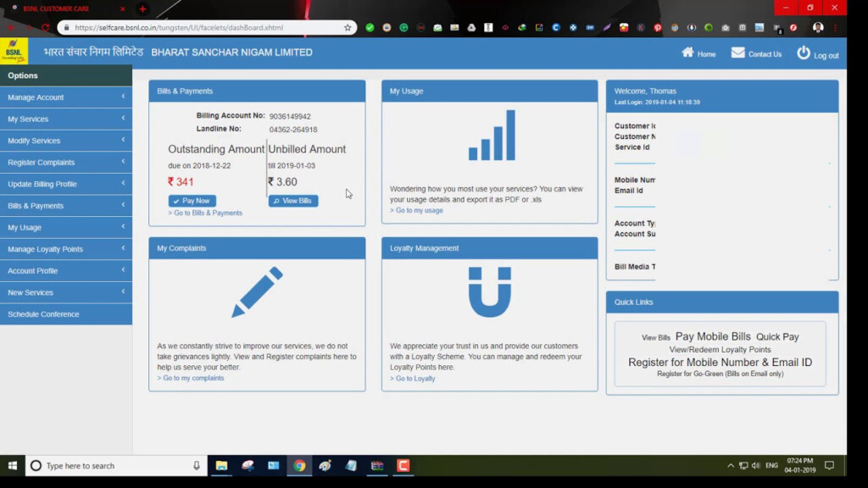Show hidden system tray icons
This screenshot has height=488, width=868.
tap(731, 465)
